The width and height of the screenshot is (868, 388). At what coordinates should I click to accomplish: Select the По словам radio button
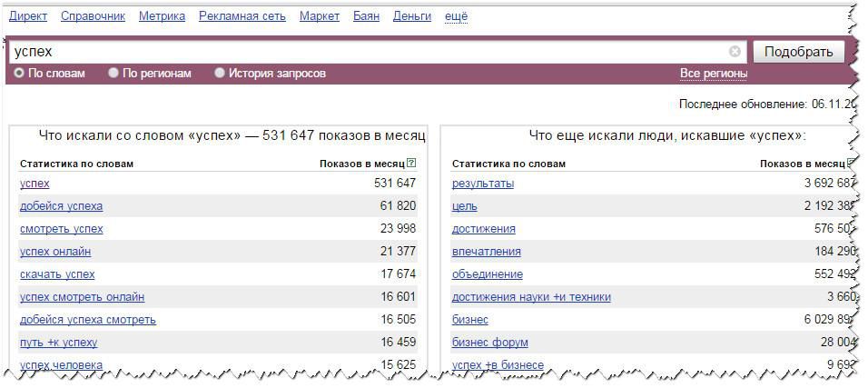[19, 74]
